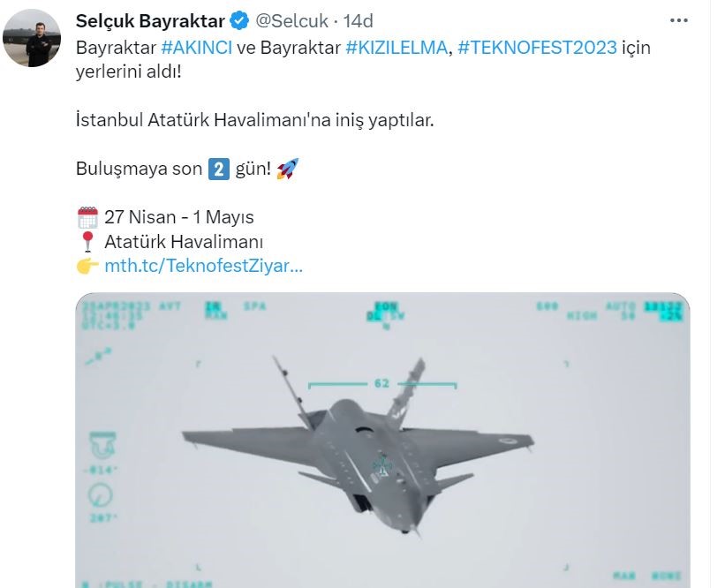Open the Selçuk Bayraktar display name

click(150, 21)
